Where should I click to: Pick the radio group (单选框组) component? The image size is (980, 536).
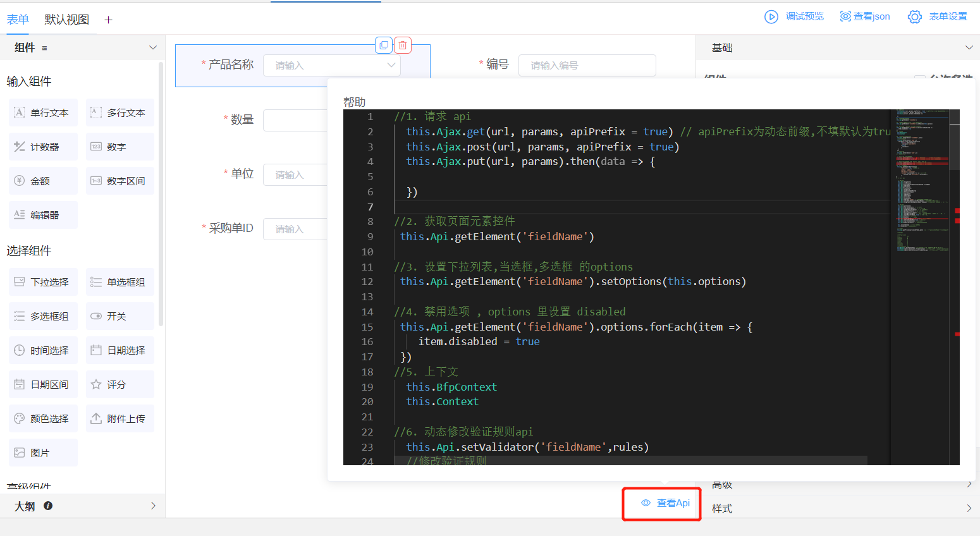[119, 282]
